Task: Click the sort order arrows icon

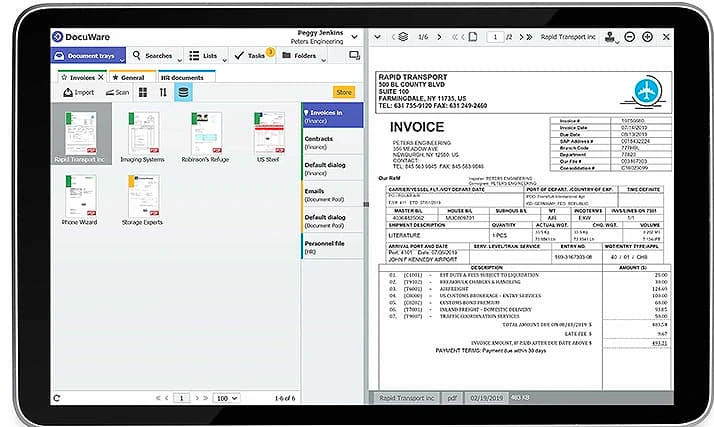Action: tap(163, 92)
